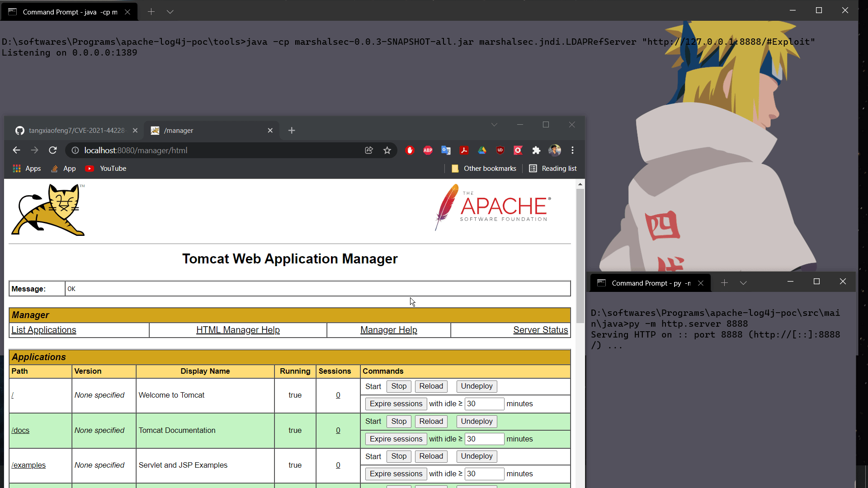
Task: Open the red stop-hand blocker extension
Action: point(410,150)
